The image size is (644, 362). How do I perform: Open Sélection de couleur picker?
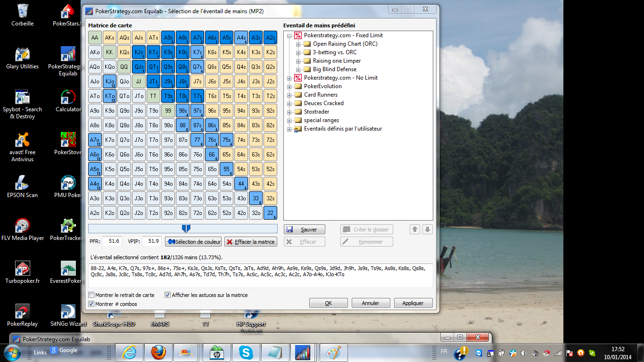[x=193, y=242]
